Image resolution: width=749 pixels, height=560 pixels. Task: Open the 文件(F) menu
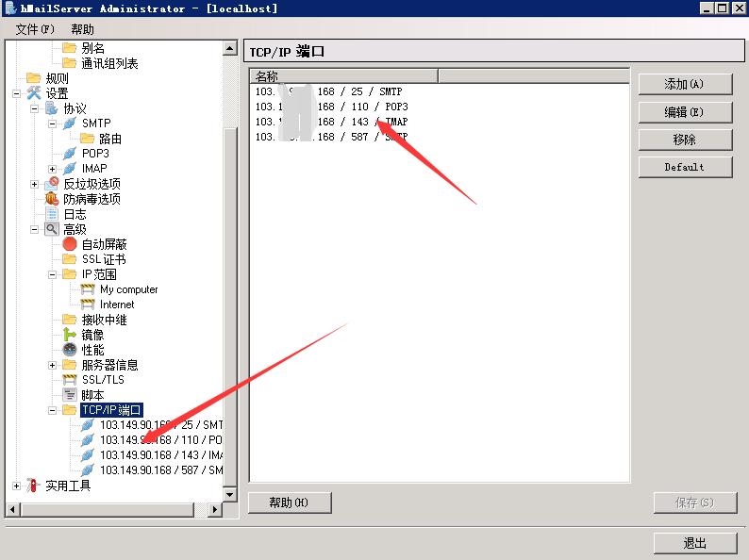coord(35,29)
